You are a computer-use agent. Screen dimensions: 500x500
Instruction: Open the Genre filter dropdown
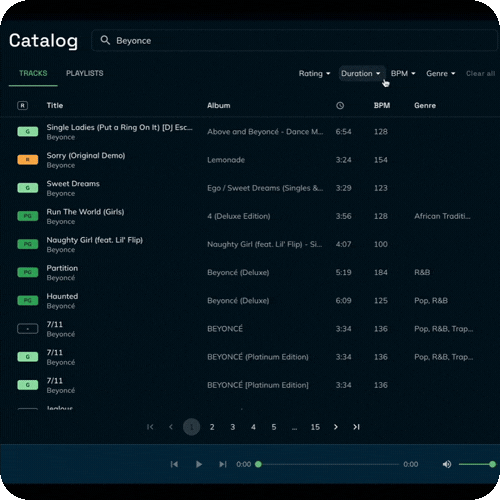coord(440,73)
